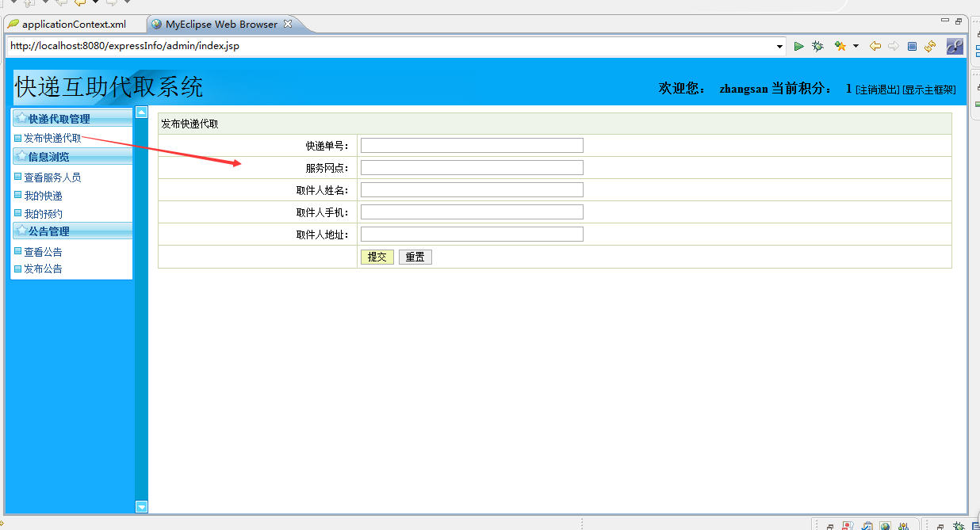This screenshot has height=530, width=980.
Task: Open the globe web-browser icon in bottom bar
Action: point(885,524)
